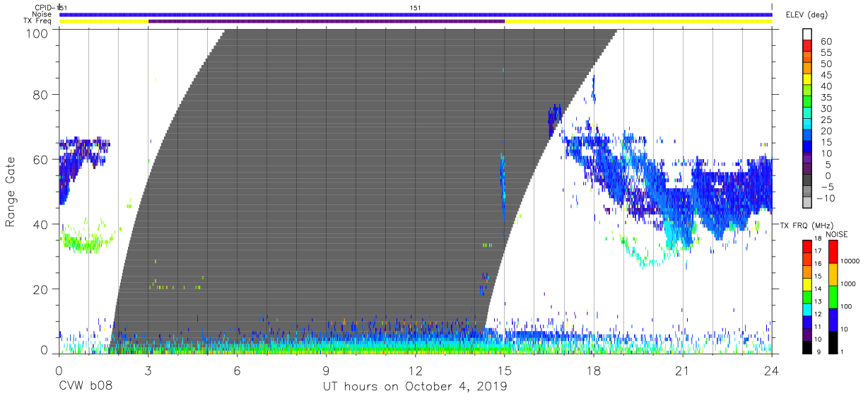Click the green scatter cluster near range gate 35
This screenshot has height=401, width=868.
click(x=88, y=238)
